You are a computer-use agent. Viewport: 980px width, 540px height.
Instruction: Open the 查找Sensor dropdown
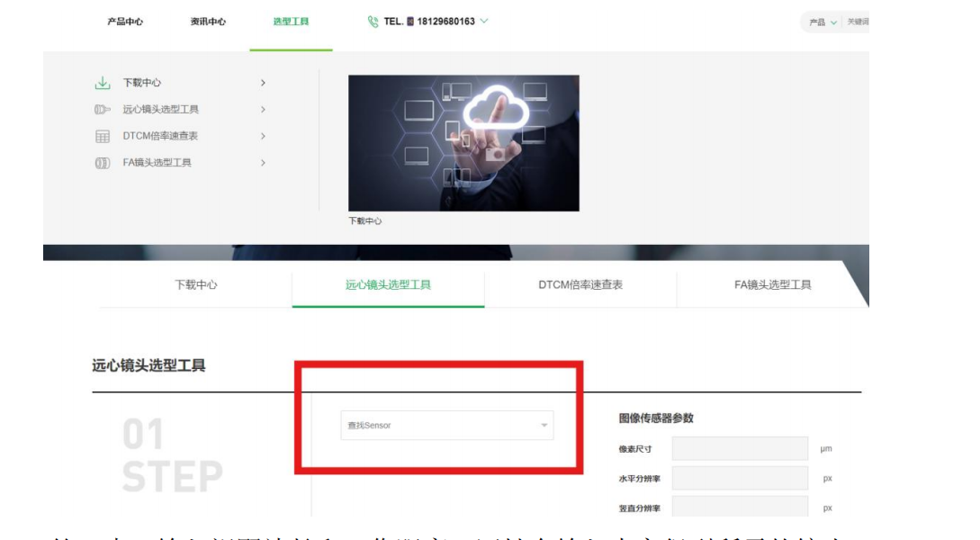(447, 425)
